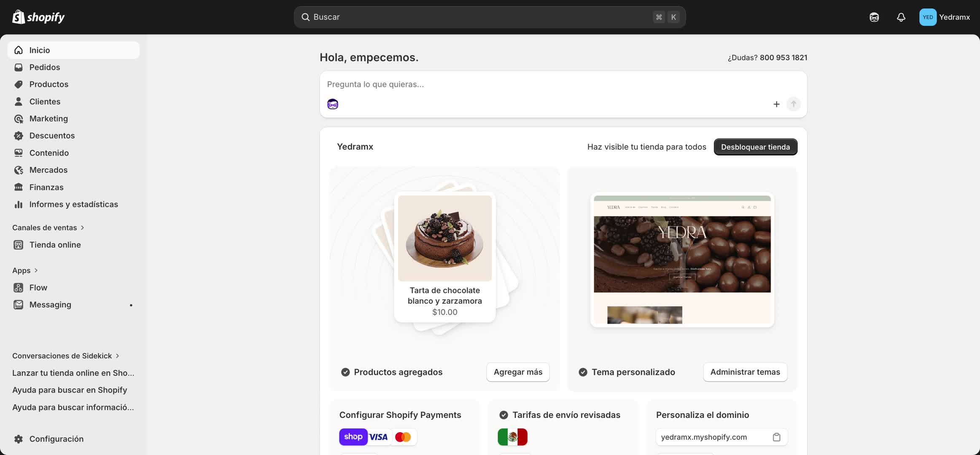980x455 pixels.
Task: Open the Marketing section
Action: (73, 119)
